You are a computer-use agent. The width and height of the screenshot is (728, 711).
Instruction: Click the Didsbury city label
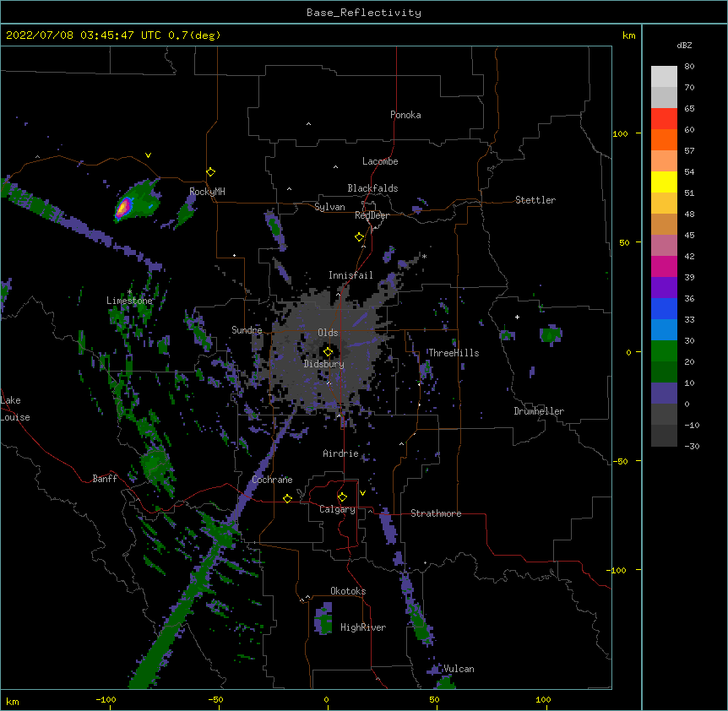[324, 364]
